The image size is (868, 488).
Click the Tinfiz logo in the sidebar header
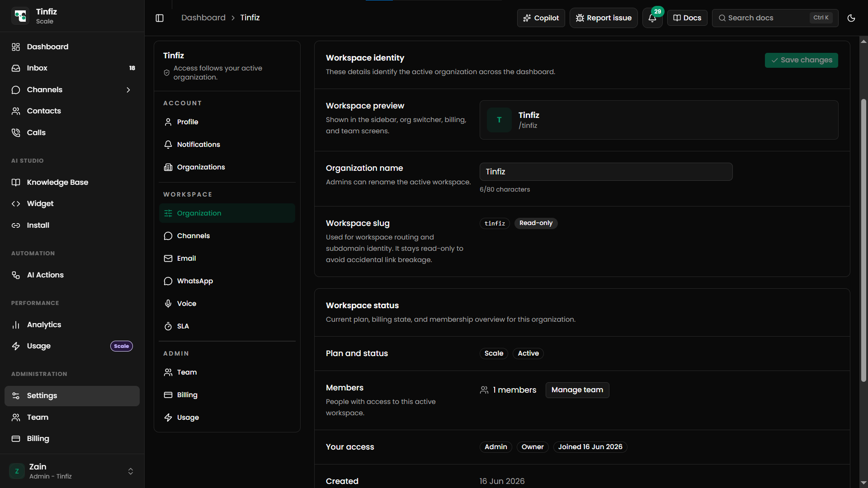click(x=20, y=16)
